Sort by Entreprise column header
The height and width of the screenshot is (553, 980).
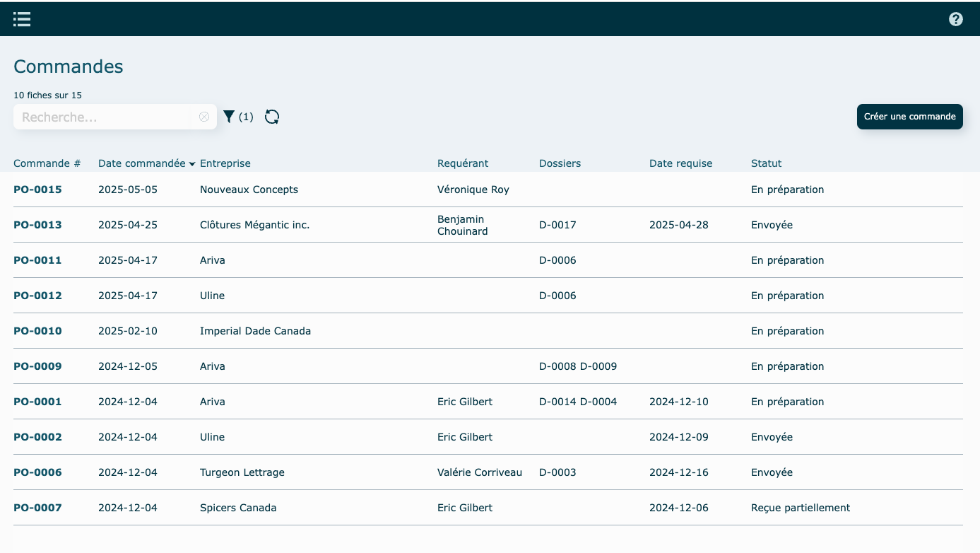click(225, 163)
